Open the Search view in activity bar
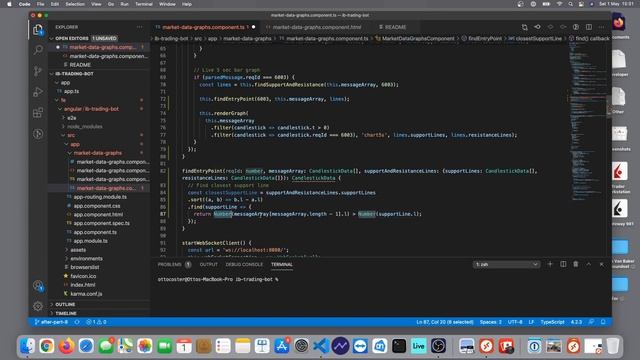The image size is (640, 360). 38,50
